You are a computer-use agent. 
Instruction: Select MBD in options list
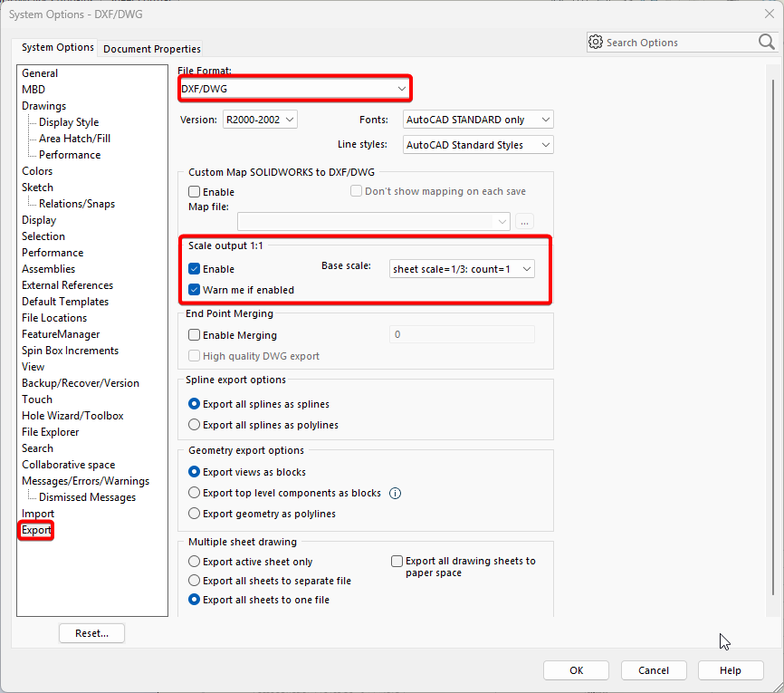(33, 90)
